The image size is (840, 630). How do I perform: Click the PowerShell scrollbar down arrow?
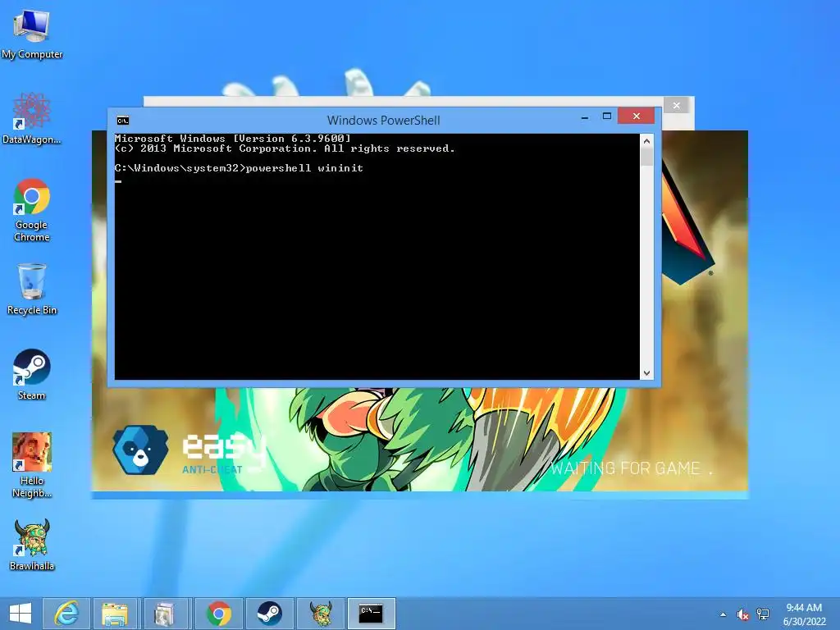646,373
